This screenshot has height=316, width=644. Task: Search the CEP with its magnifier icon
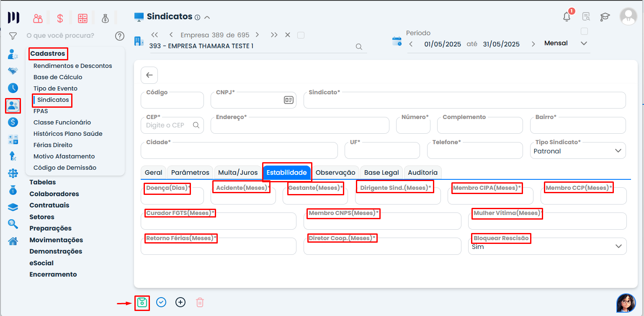pyautogui.click(x=196, y=125)
